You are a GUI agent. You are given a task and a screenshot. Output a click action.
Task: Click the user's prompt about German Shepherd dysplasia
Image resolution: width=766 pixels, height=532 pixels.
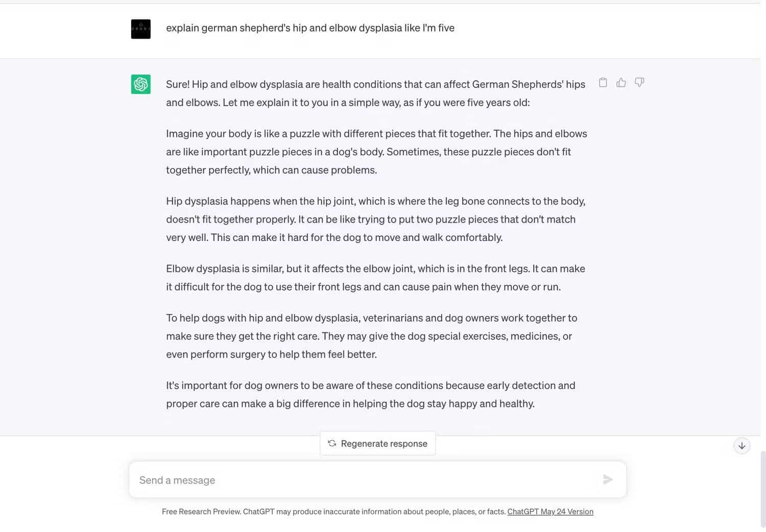pos(310,28)
